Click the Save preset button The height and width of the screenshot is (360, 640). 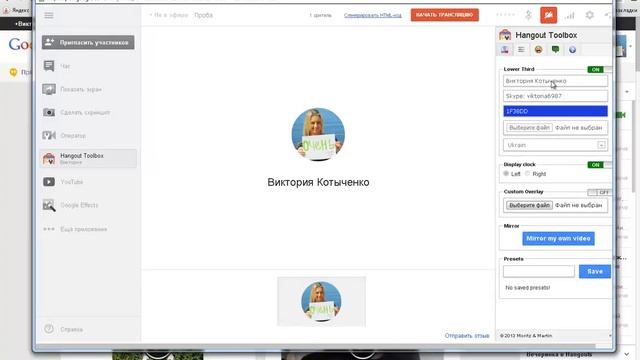[x=595, y=271]
